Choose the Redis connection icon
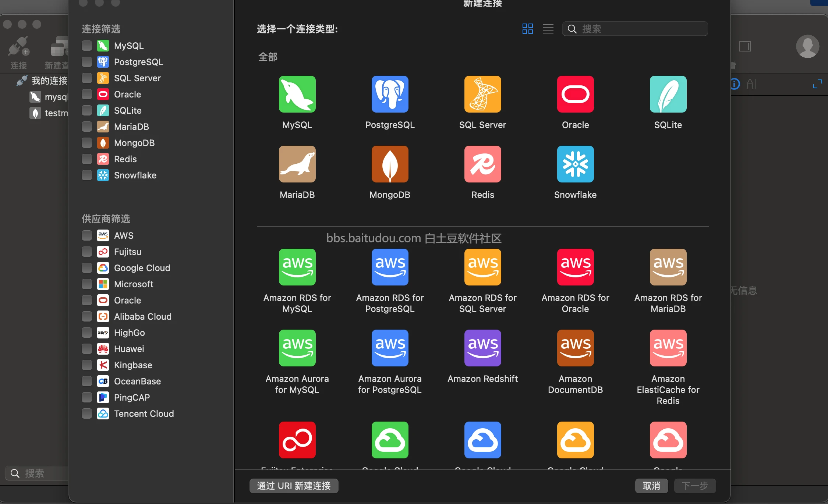Screen dimensions: 828x504 click(482, 164)
